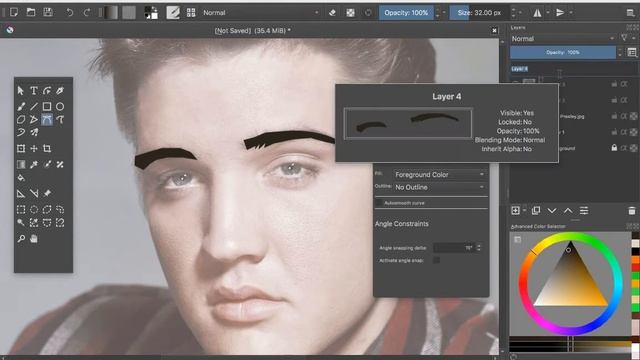Select the edit shapes tool
This screenshot has height=360, width=640.
47,91
